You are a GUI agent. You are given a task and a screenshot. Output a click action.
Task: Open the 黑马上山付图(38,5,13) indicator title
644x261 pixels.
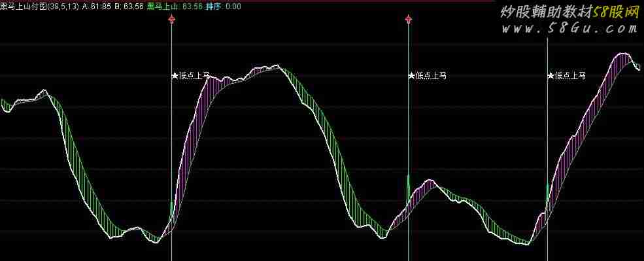[x=39, y=7]
